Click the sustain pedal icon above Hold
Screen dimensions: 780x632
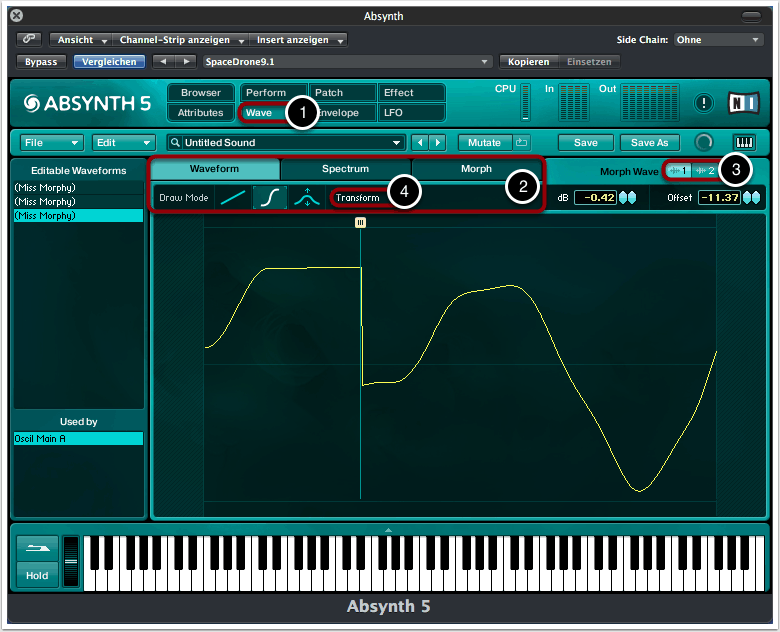point(37,549)
